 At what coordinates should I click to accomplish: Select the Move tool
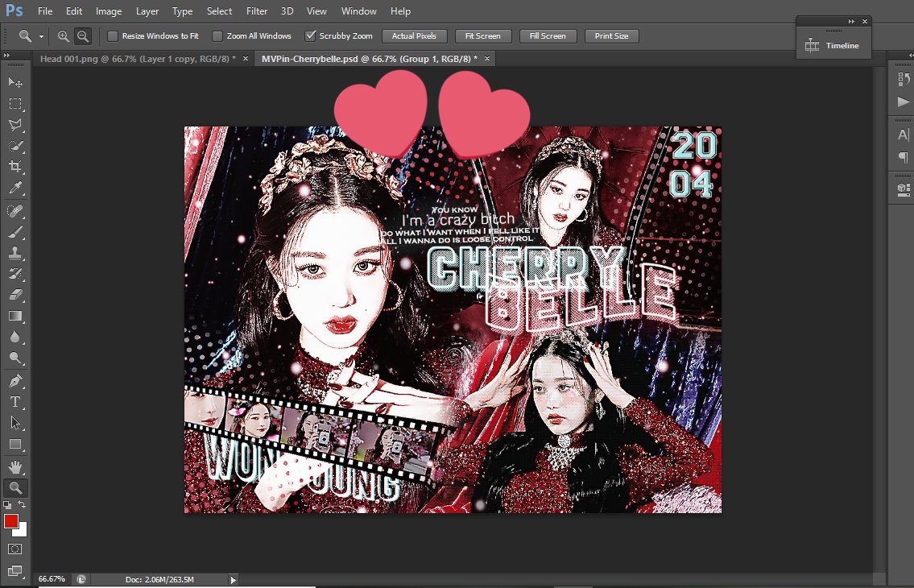(15, 82)
